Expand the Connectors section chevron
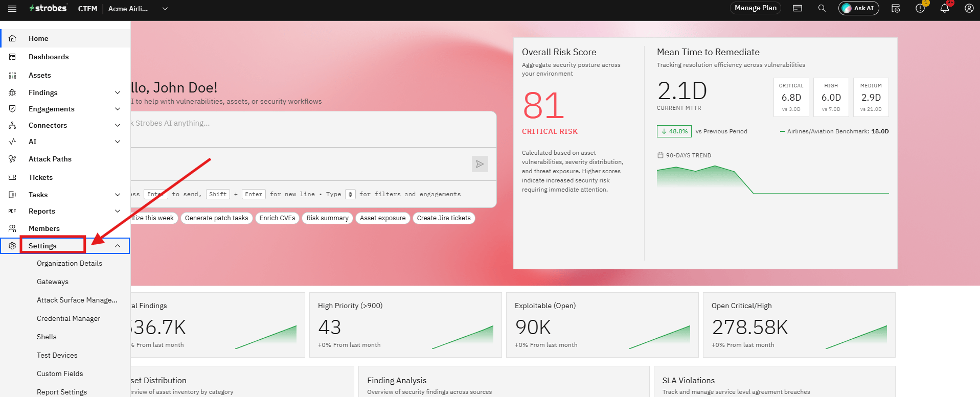This screenshot has width=980, height=397. [118, 125]
